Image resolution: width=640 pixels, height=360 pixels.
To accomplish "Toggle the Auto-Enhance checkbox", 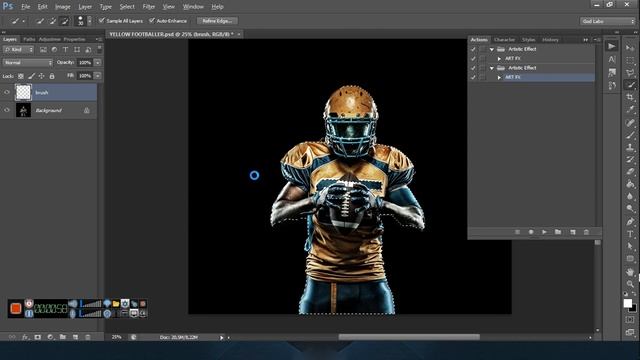I will [152, 20].
